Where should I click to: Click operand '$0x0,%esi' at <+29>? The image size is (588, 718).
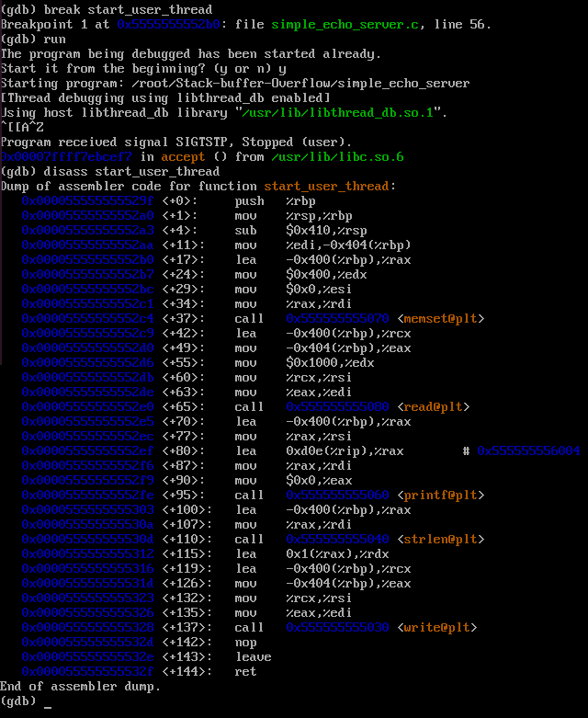tap(319, 289)
